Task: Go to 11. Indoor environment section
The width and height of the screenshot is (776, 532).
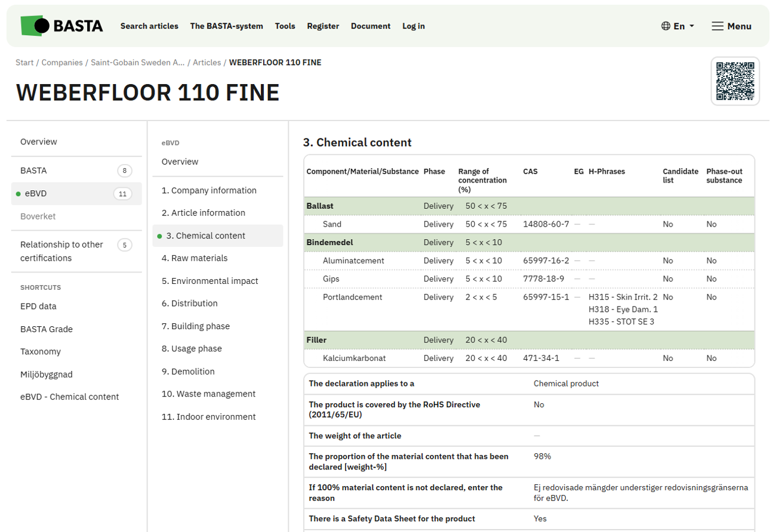Action: coord(208,417)
